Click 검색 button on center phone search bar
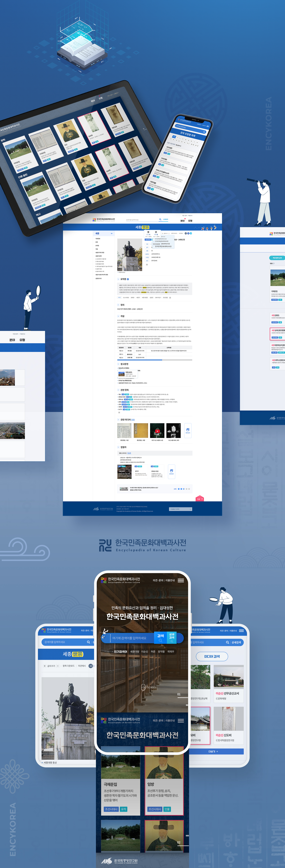Image resolution: width=285 pixels, height=868 pixels. [x=161, y=638]
